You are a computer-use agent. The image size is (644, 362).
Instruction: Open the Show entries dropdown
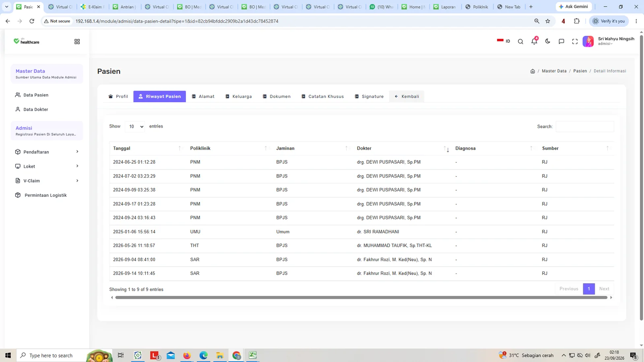[134, 127]
